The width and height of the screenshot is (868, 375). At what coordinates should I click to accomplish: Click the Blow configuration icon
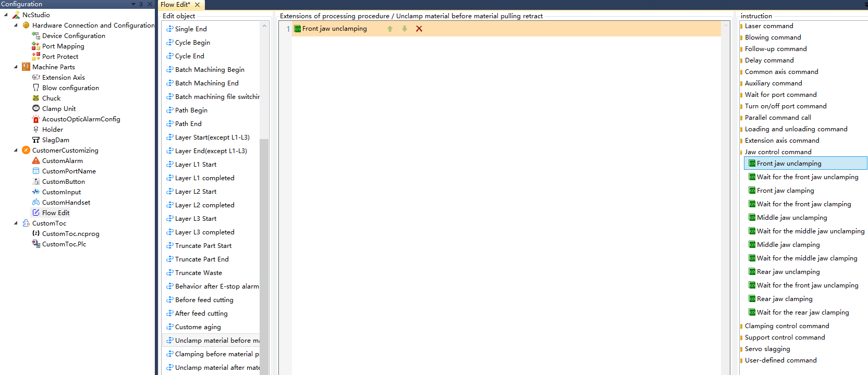(x=36, y=88)
